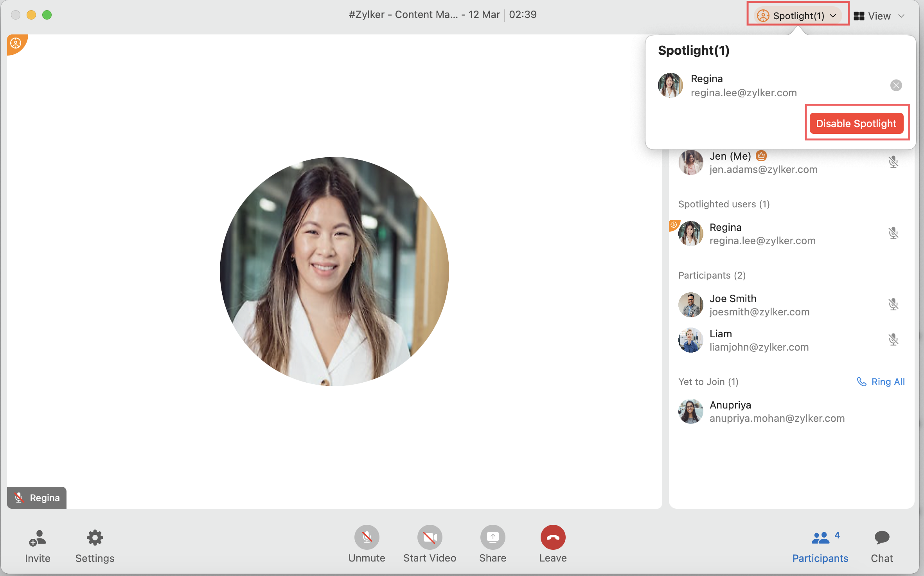Open Settings gear in bottom bar
This screenshot has height=576, width=924.
coord(95,538)
